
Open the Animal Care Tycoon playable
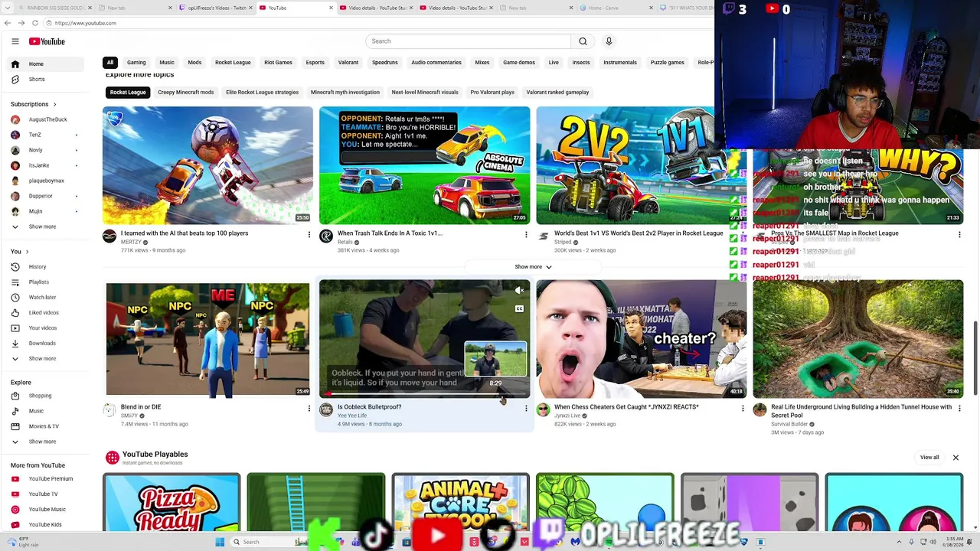460,503
